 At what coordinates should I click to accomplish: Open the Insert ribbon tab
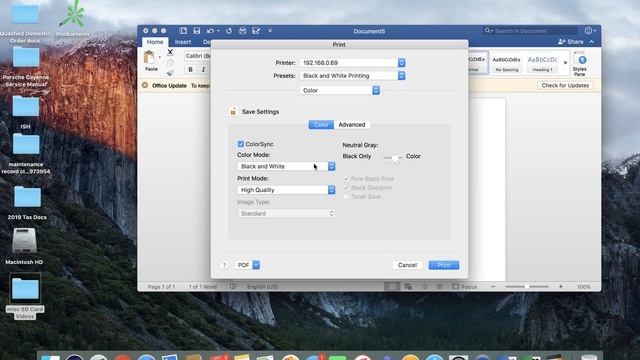pyautogui.click(x=183, y=42)
